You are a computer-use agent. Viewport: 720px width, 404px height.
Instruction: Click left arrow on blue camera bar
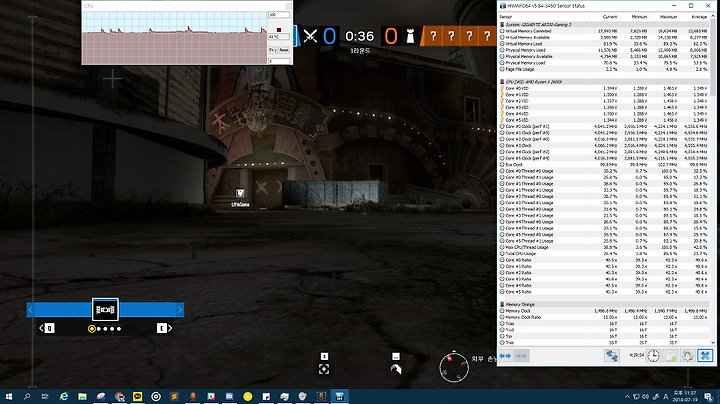point(31,310)
